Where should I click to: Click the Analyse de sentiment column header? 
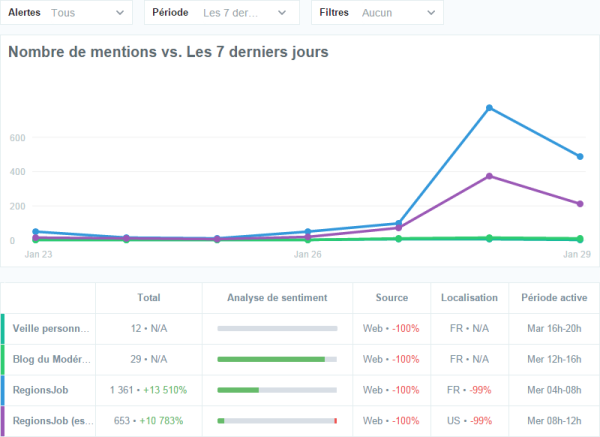pyautogui.click(x=277, y=298)
